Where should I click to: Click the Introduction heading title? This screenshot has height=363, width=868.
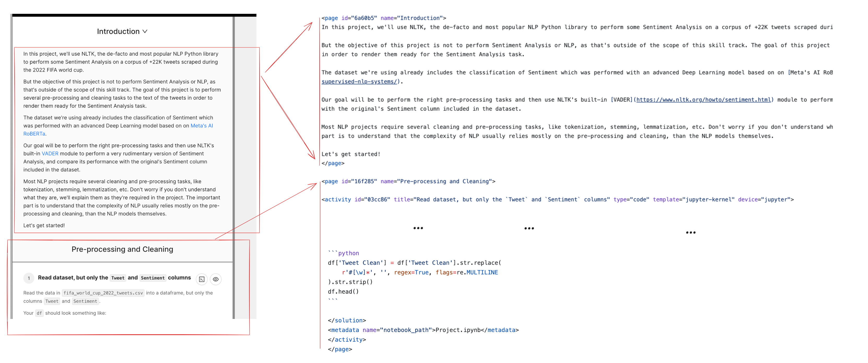118,31
